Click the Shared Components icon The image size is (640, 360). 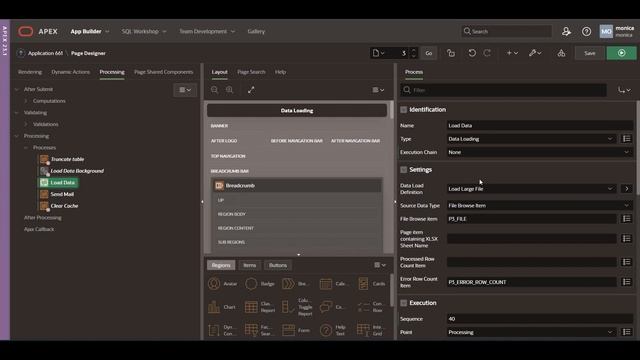pos(561,53)
